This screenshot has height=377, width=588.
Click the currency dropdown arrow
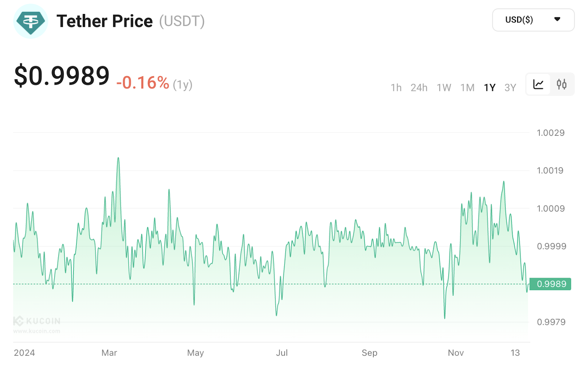pyautogui.click(x=557, y=19)
